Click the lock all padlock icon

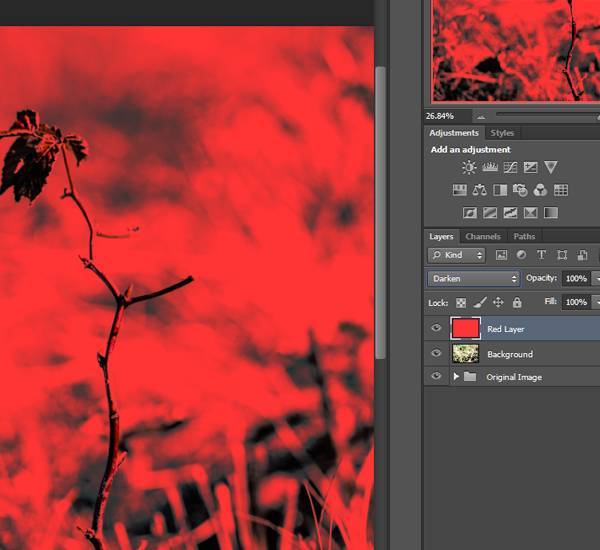point(517,302)
